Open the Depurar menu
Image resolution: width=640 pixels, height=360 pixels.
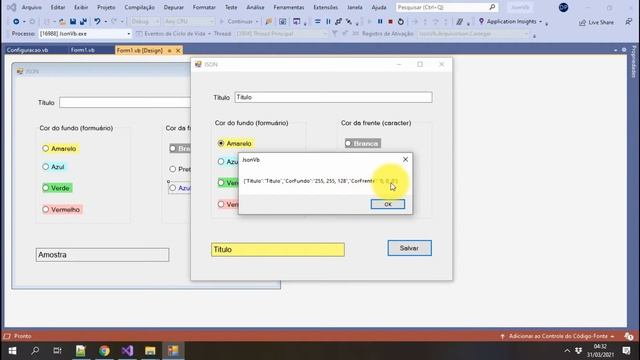tap(173, 7)
